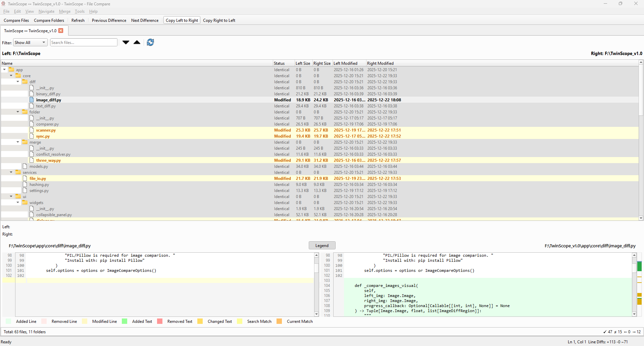
Task: Click the Added Line color swatch
Action: pyautogui.click(x=9, y=322)
